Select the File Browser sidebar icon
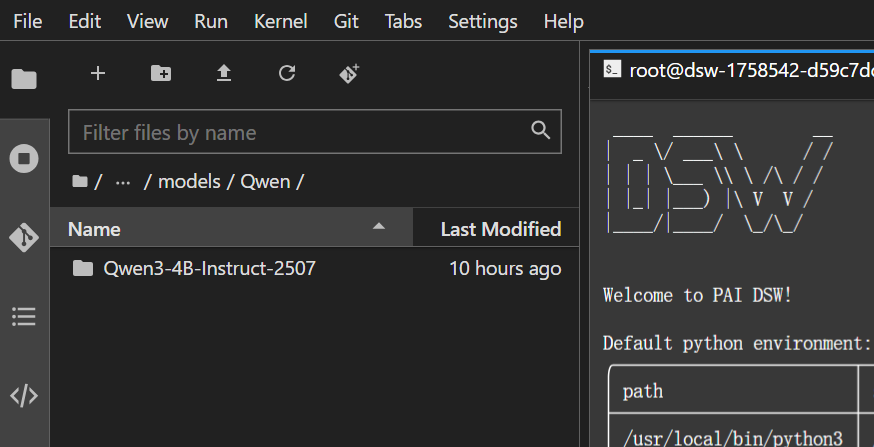The height and width of the screenshot is (447, 874). click(24, 79)
